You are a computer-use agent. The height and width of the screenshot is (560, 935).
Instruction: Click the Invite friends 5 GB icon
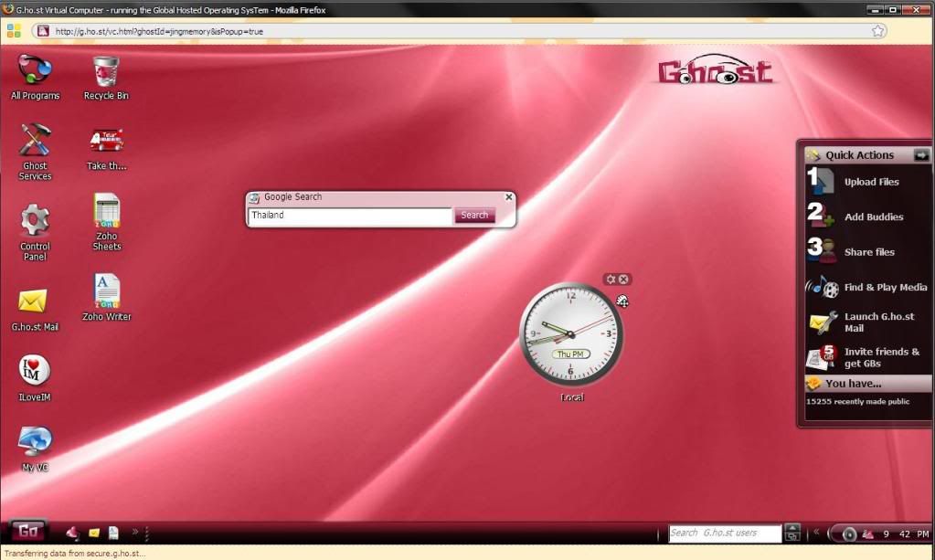click(x=822, y=357)
